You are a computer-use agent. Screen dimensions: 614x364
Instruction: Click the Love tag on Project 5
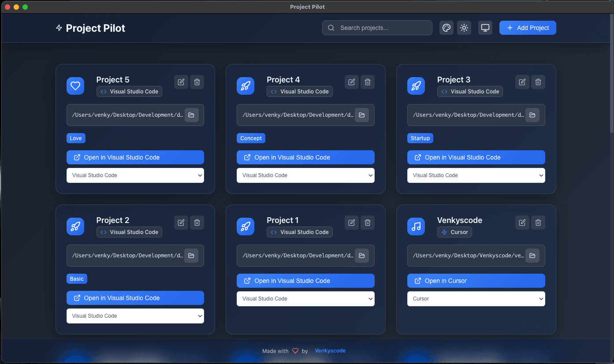(76, 138)
